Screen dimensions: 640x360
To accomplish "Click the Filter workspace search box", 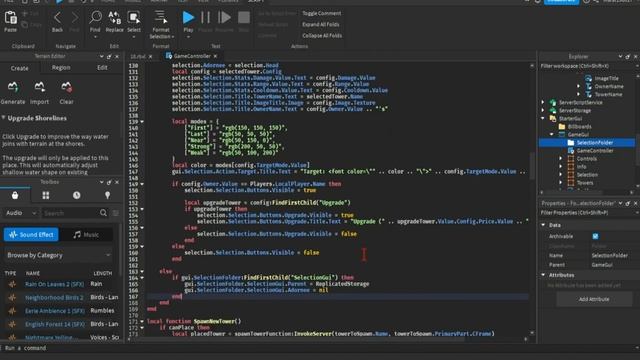I will point(586,66).
